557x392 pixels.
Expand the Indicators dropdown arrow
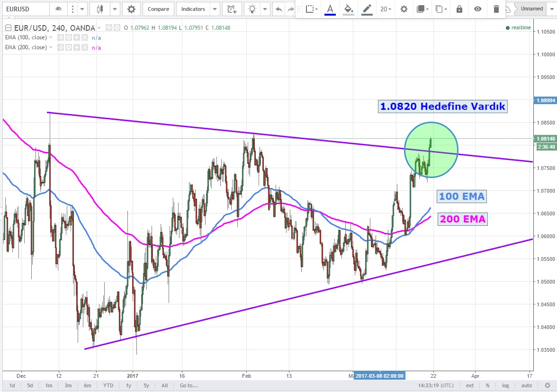coord(215,9)
